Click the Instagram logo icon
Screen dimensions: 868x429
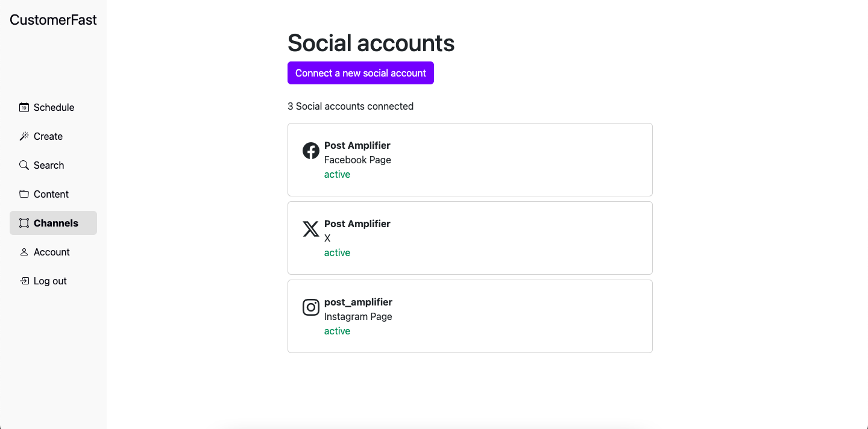click(311, 307)
